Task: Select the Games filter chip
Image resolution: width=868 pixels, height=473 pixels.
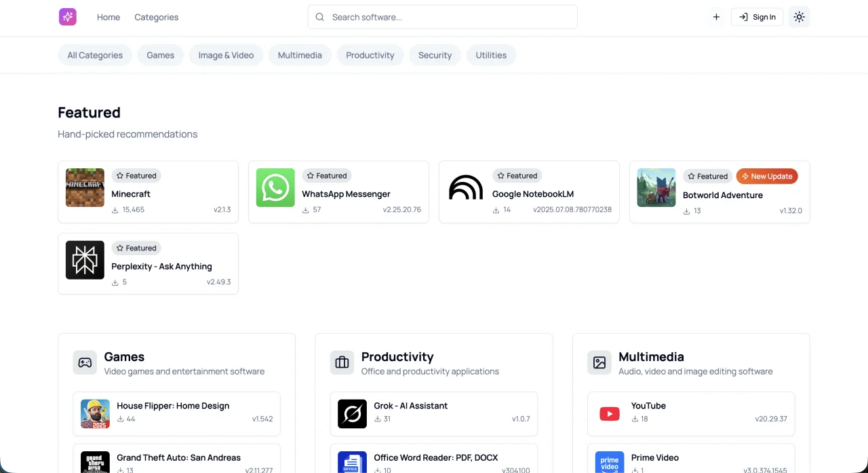Action: (161, 55)
